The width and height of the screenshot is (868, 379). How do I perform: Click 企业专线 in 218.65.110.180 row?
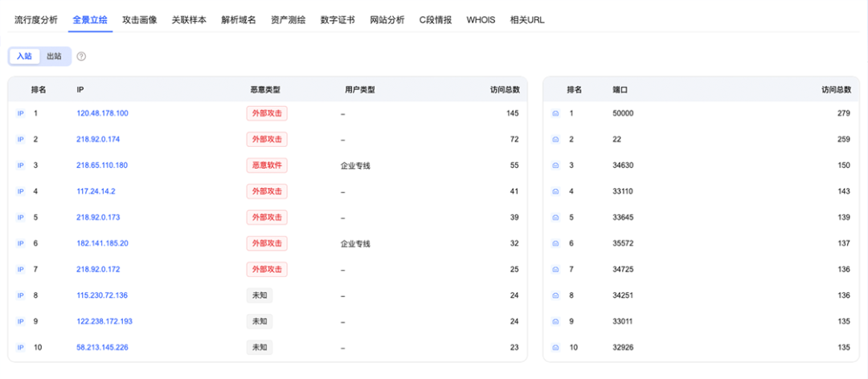pos(355,165)
